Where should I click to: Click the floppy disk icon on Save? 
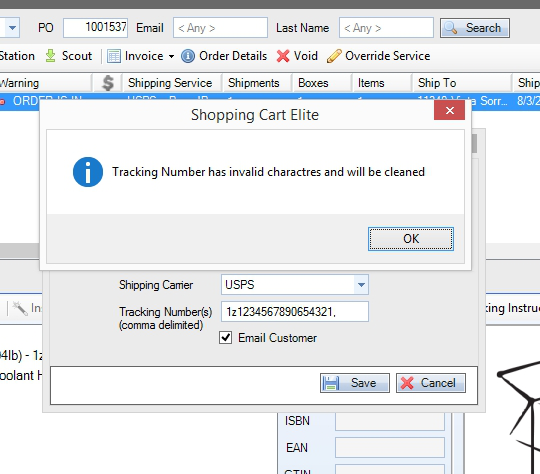click(331, 383)
